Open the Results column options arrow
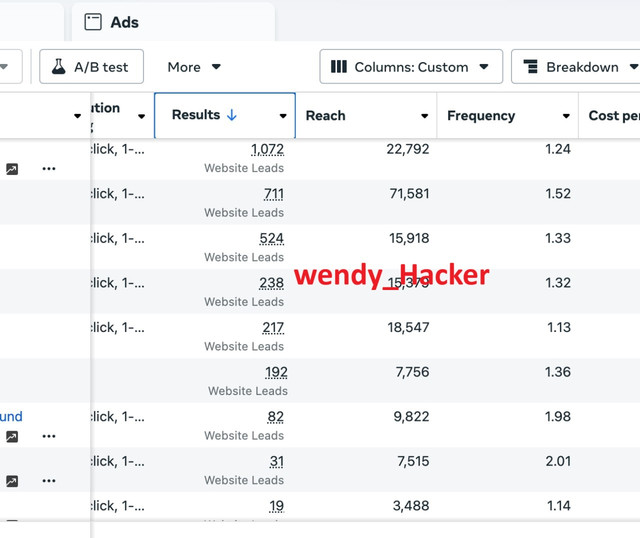 (283, 116)
